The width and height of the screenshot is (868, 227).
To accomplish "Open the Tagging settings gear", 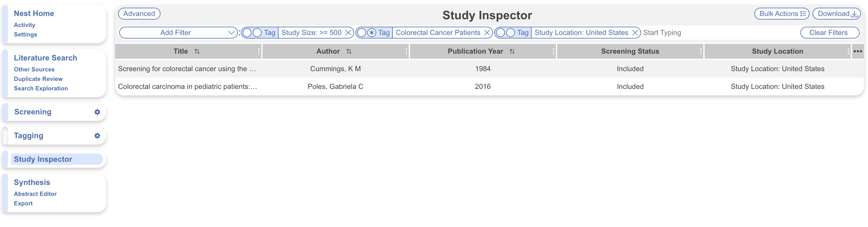I will click(97, 136).
